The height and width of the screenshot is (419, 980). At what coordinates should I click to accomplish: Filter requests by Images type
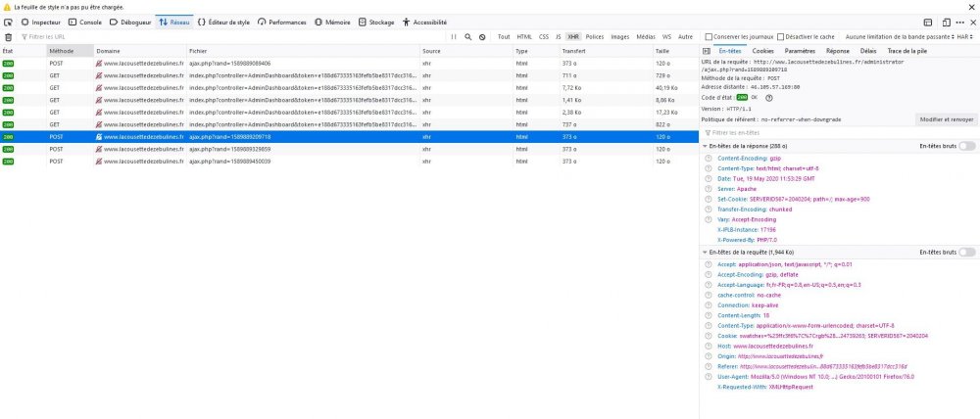[620, 37]
